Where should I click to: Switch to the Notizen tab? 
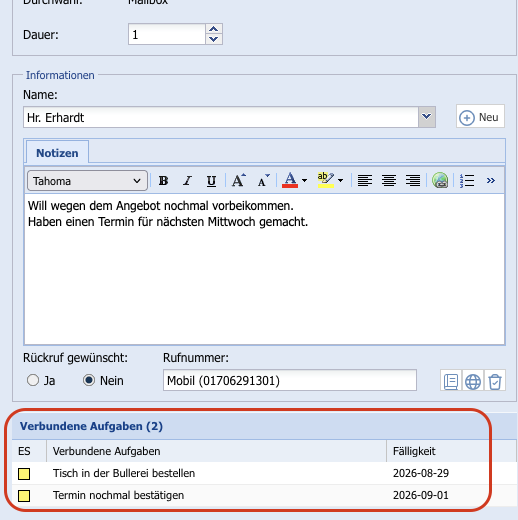pyautogui.click(x=57, y=153)
